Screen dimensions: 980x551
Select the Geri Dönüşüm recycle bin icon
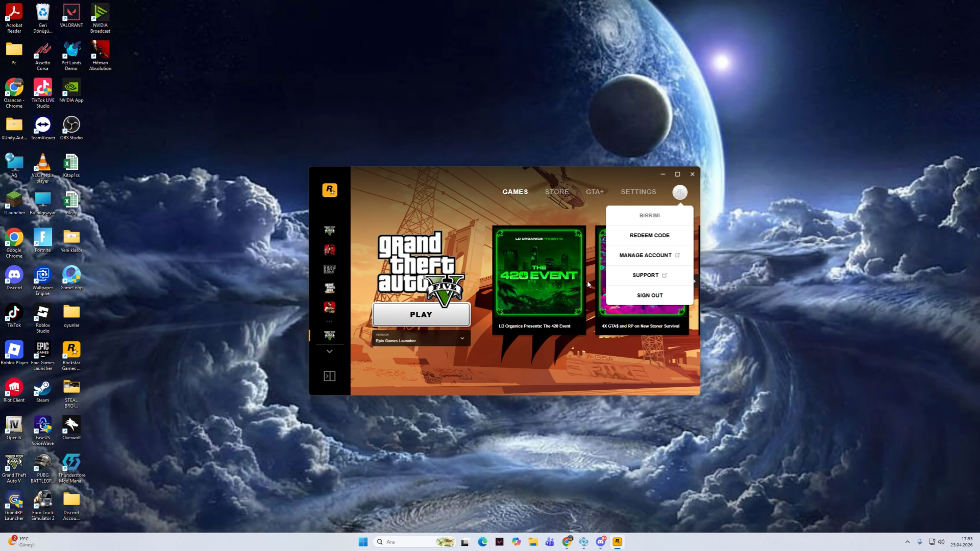point(43,18)
